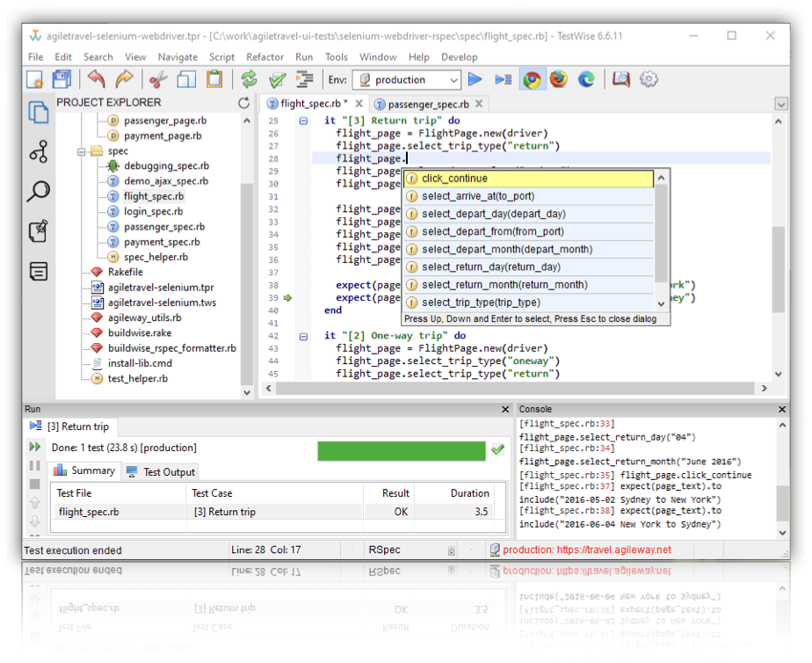The height and width of the screenshot is (663, 812).
Task: Close the passenger_spec.rb tab
Action: (x=479, y=104)
